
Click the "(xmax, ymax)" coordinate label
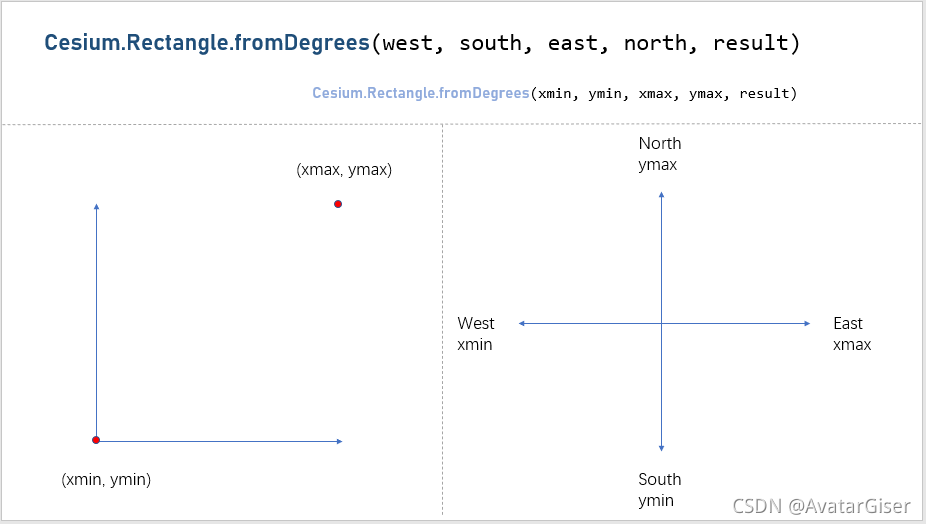pyautogui.click(x=344, y=170)
